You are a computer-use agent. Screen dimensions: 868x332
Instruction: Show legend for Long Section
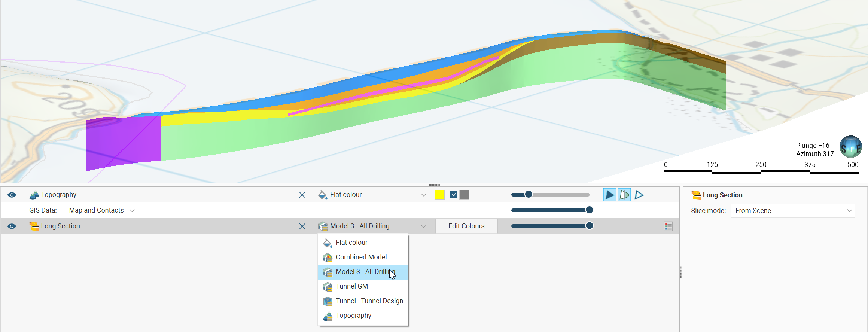tap(668, 226)
